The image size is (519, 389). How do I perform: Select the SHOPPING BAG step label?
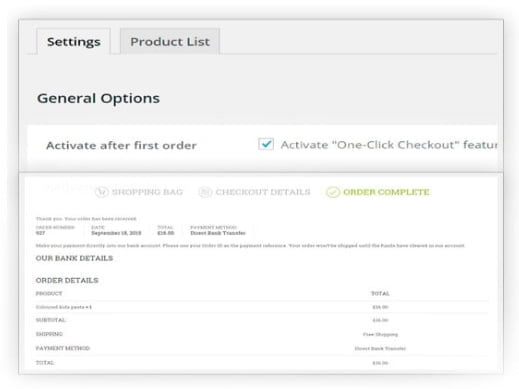[x=147, y=192]
